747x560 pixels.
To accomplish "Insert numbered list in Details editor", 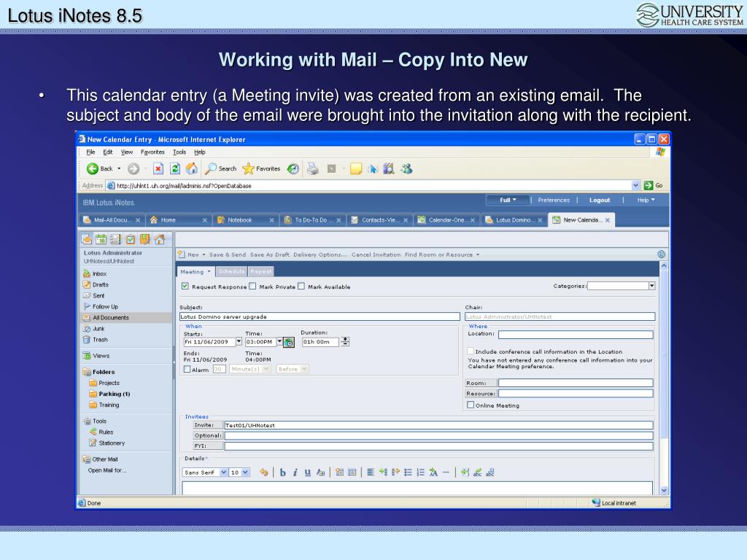I will [420, 472].
